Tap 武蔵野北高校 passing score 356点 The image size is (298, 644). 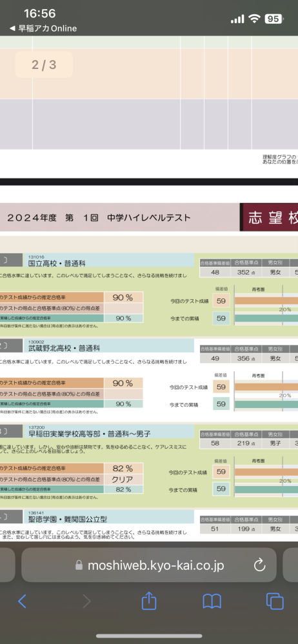pos(246,358)
